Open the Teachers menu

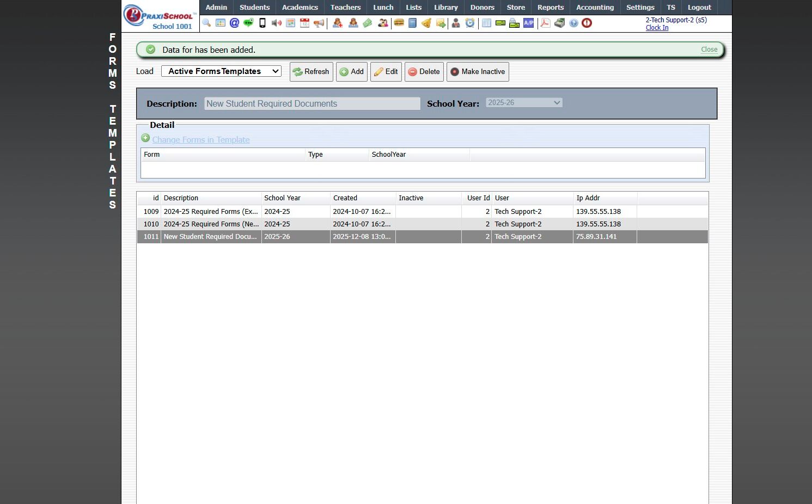pyautogui.click(x=345, y=8)
